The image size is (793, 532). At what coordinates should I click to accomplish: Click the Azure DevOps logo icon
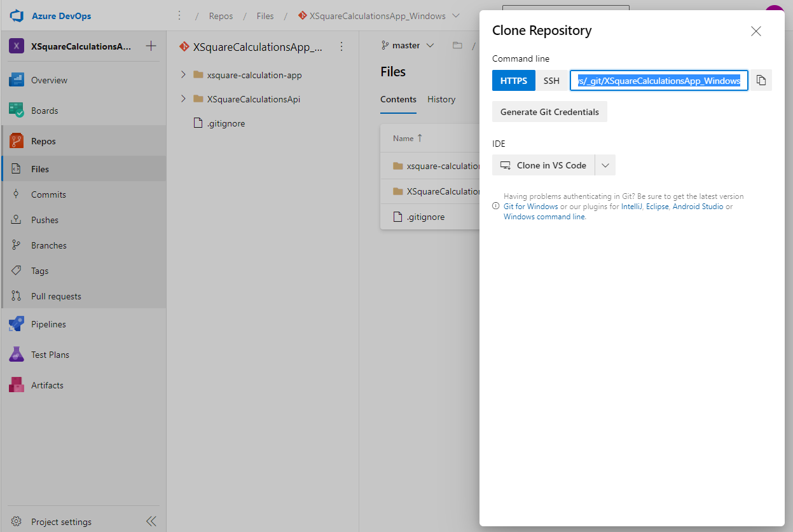(17, 15)
